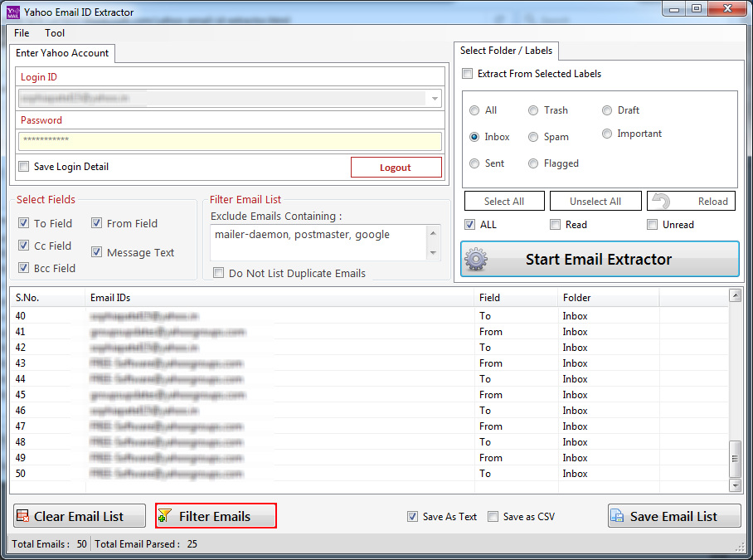This screenshot has height=560, width=753.
Task: Select the Select Folder / Labels tab
Action: coord(506,51)
